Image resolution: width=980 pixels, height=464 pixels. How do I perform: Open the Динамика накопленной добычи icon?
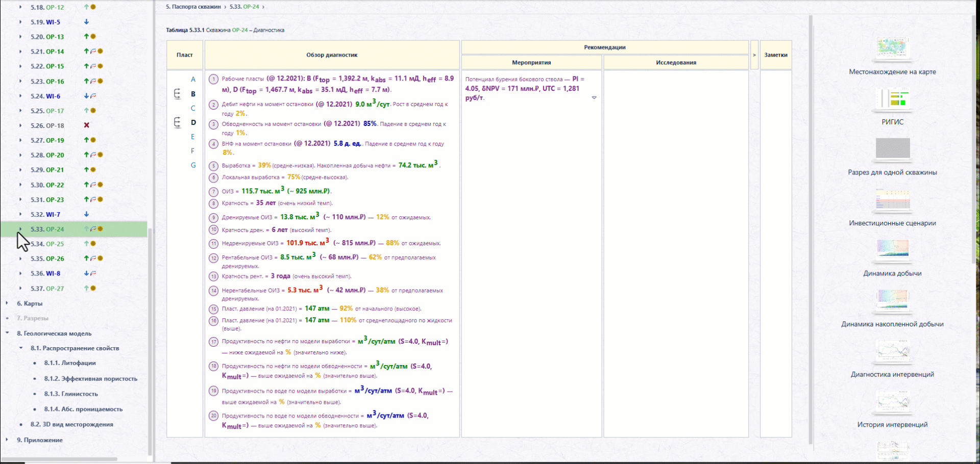893,300
